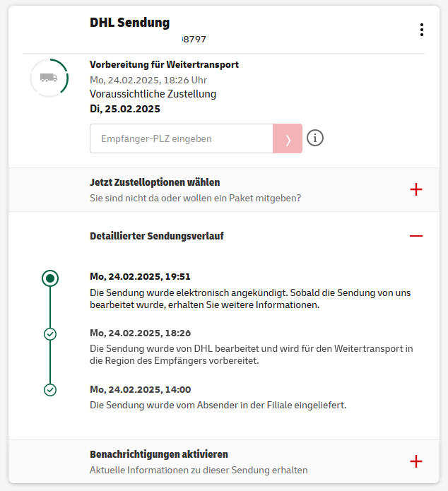Click the checkmark marker for 18:26 event
Screen dimensions: 448x491
click(x=50, y=333)
